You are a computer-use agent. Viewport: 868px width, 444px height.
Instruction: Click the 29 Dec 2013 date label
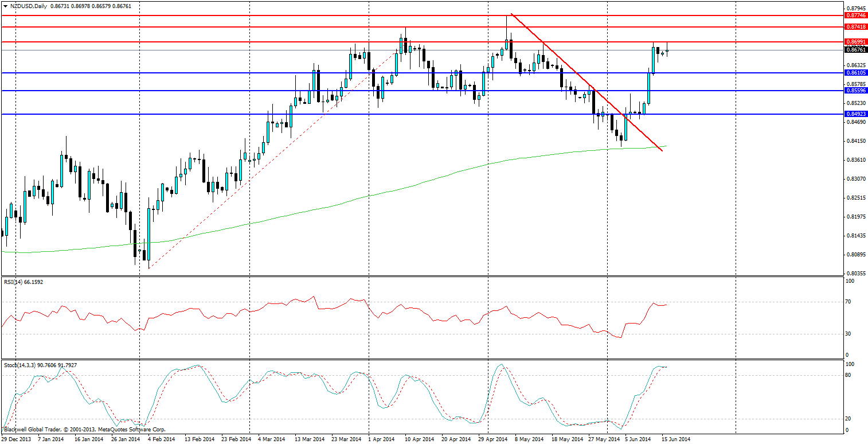point(17,439)
